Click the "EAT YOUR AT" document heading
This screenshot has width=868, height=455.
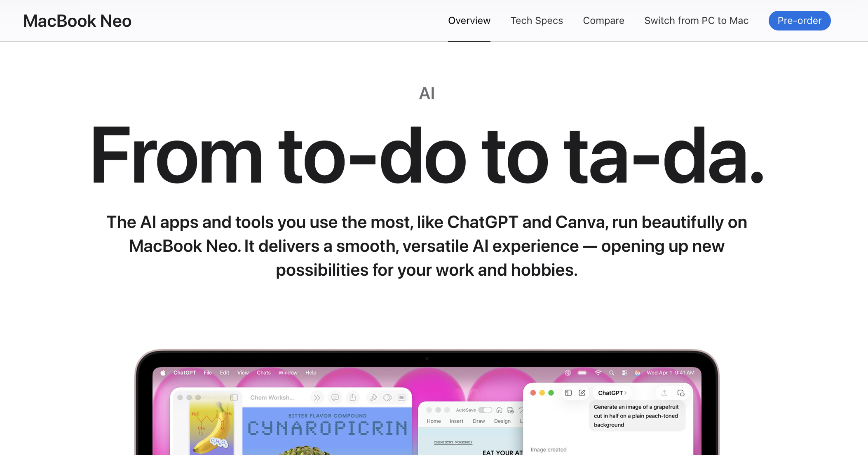[x=502, y=452]
